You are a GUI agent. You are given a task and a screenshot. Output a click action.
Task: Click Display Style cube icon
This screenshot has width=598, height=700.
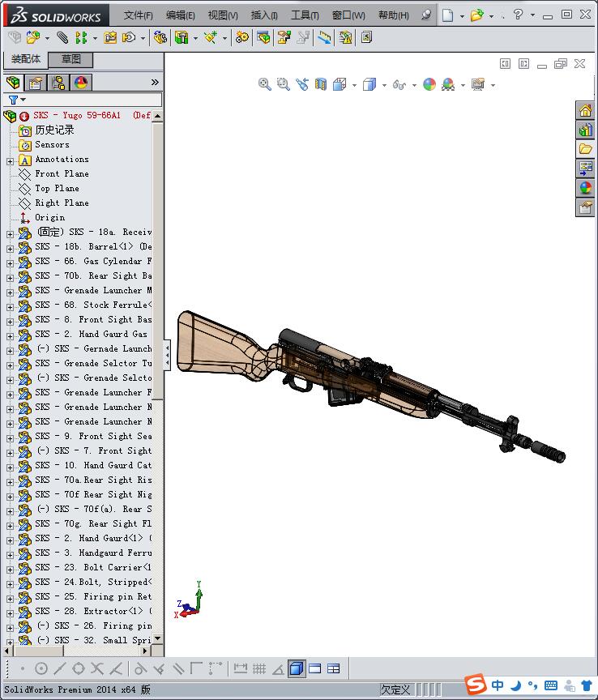pyautogui.click(x=369, y=84)
